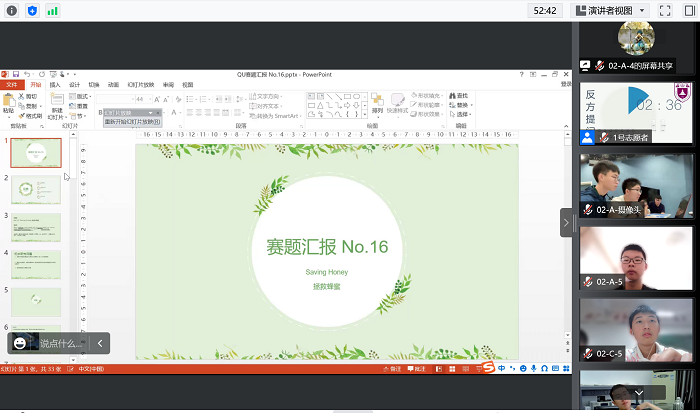Toggle the meeting sidebar panel icon
This screenshot has height=413, width=700.
[x=690, y=11]
